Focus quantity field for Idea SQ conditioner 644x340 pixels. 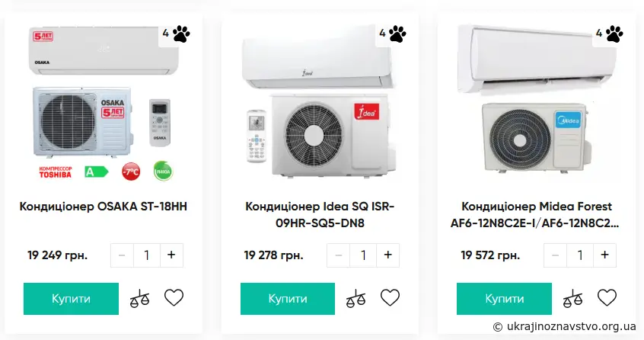(x=363, y=255)
